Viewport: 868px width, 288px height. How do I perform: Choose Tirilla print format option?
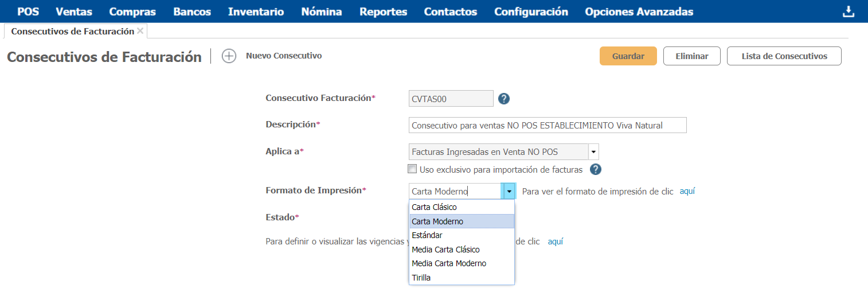(x=421, y=278)
